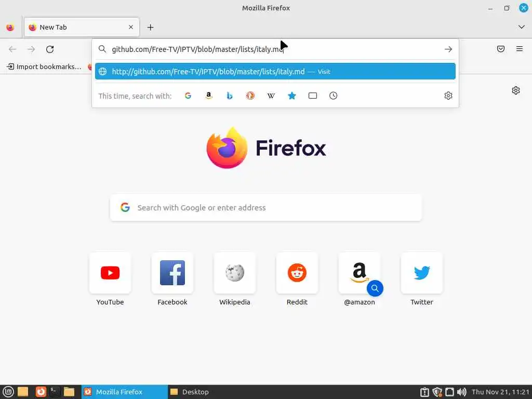Screen dimensions: 532x399
Task: Show desktop via the taskbar folder icon
Action: click(23, 392)
